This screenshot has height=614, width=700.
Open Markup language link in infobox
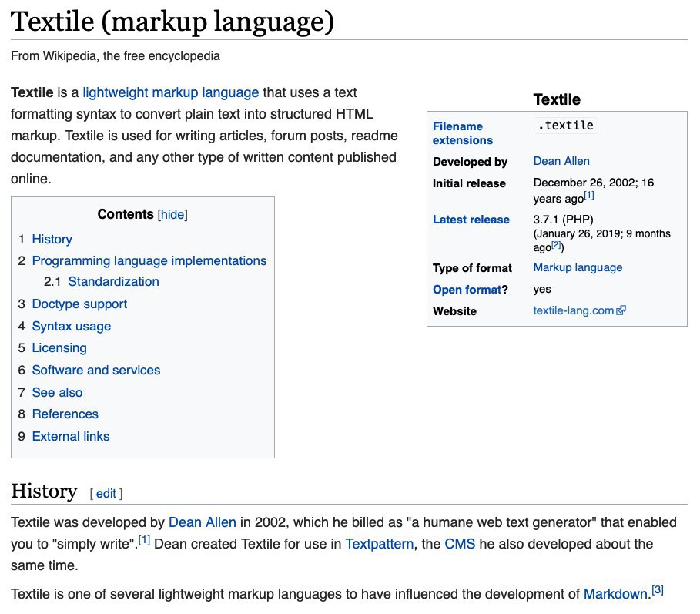[x=578, y=267]
